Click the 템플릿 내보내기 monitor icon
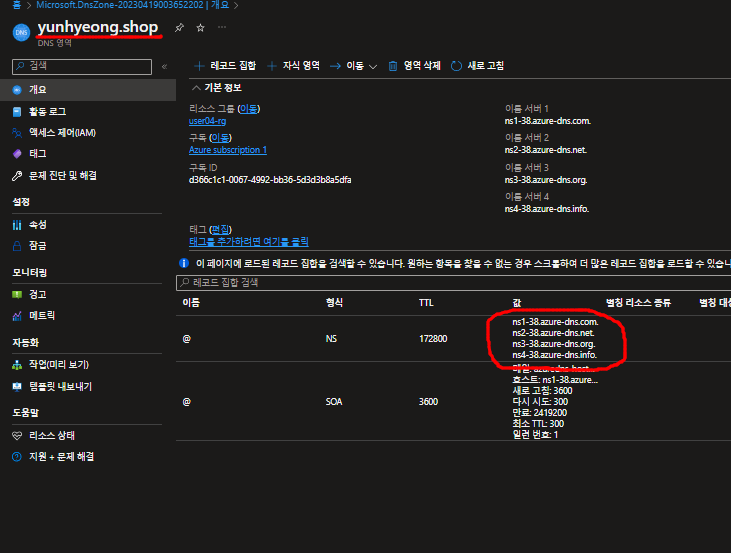731x553 pixels. point(17,387)
